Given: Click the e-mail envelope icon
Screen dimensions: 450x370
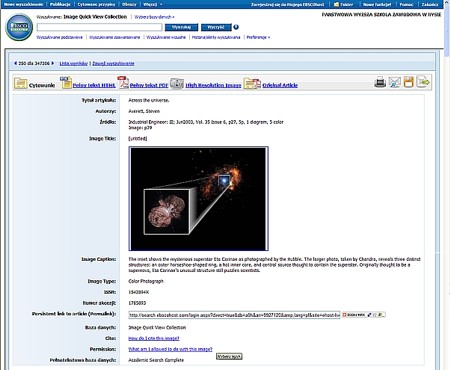Looking at the screenshot, I should tap(395, 82).
